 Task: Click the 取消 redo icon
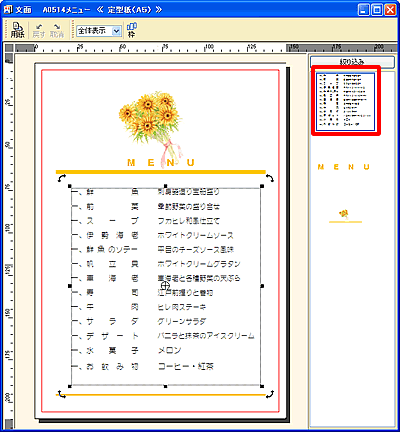(x=57, y=30)
